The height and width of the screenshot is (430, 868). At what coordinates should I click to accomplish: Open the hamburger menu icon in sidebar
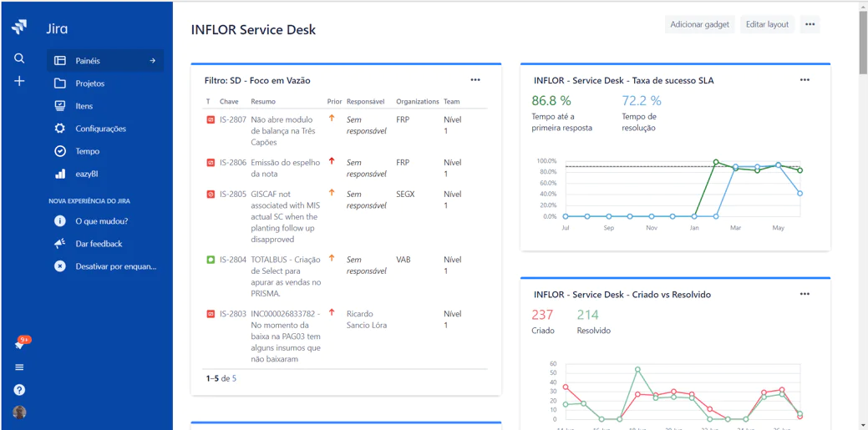click(19, 367)
